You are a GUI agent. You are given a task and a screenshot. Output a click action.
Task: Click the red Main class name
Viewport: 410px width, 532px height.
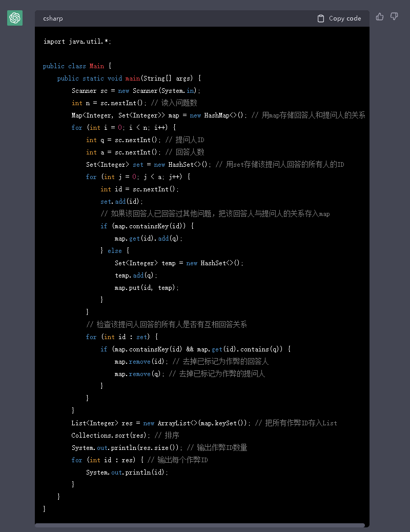[x=96, y=66]
